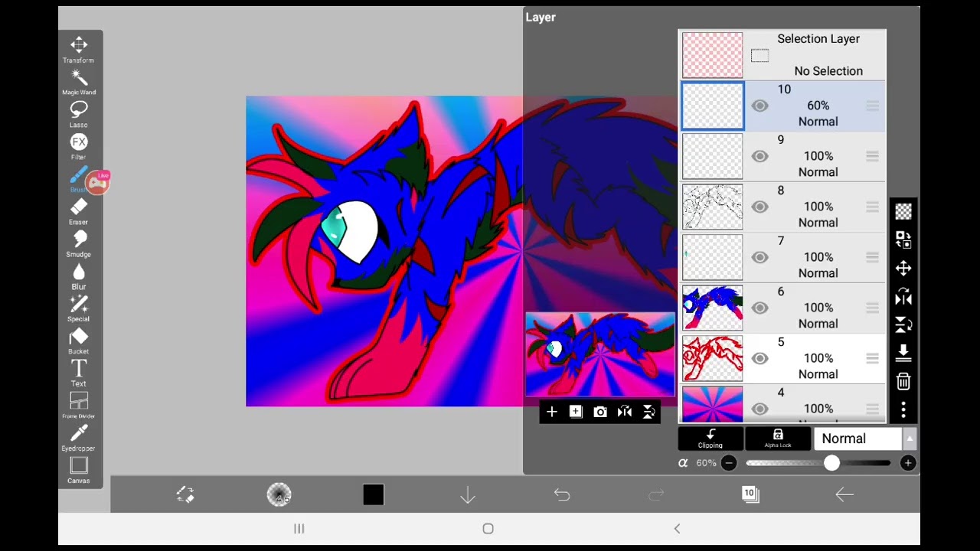The image size is (980, 551).
Task: Select layer 8 lineart thumbnail
Action: click(x=713, y=207)
